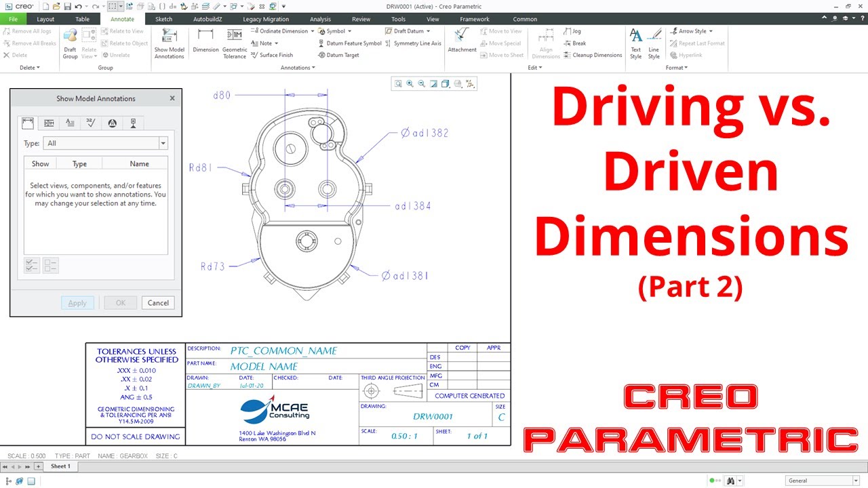Select dimensions tab in Show Model Annotations

[28, 123]
